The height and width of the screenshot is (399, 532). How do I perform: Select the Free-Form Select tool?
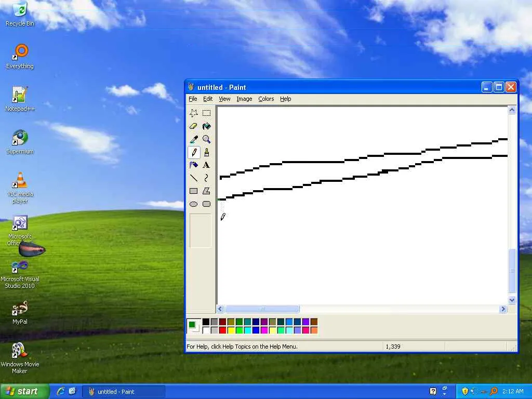point(194,113)
